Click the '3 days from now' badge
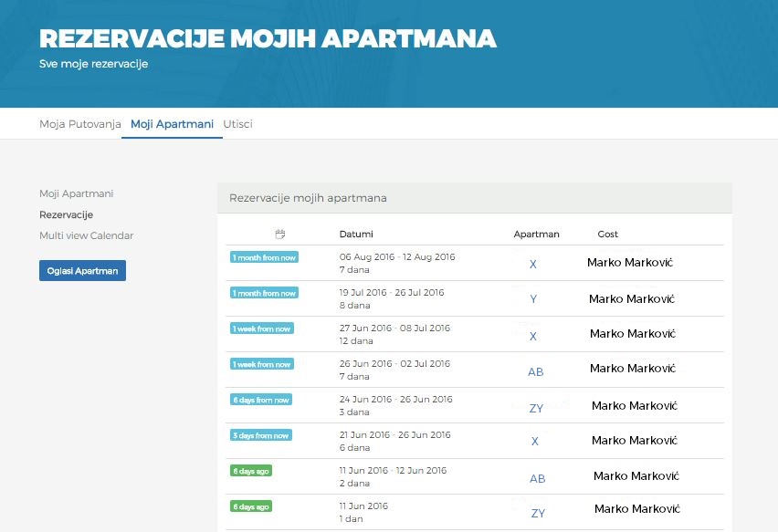Image resolution: width=778 pixels, height=532 pixels. pos(261,435)
